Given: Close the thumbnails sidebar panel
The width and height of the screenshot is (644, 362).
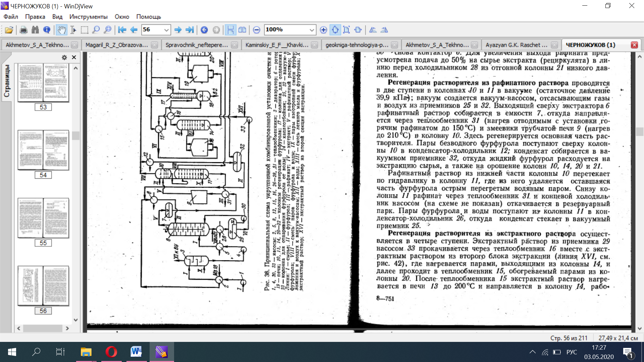Looking at the screenshot, I should click(x=74, y=57).
